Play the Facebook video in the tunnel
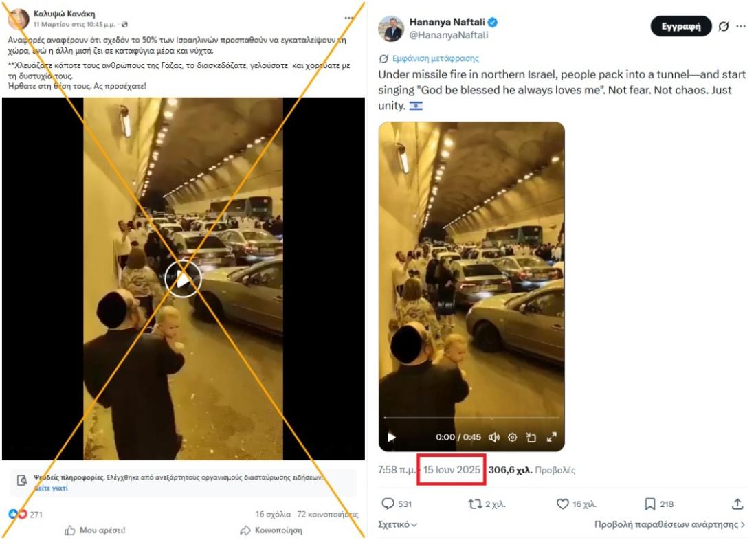The width and height of the screenshot is (756, 540). tap(183, 279)
